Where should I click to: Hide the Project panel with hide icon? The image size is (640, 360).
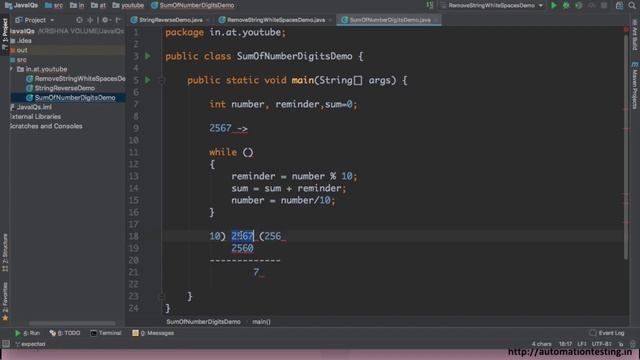118,20
